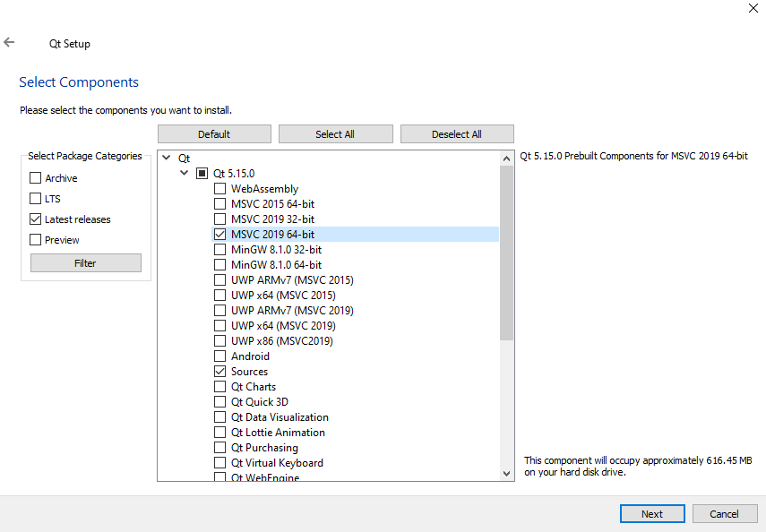This screenshot has height=532, width=766.
Task: Check the Qt Data Visualization component
Action: pyautogui.click(x=219, y=416)
